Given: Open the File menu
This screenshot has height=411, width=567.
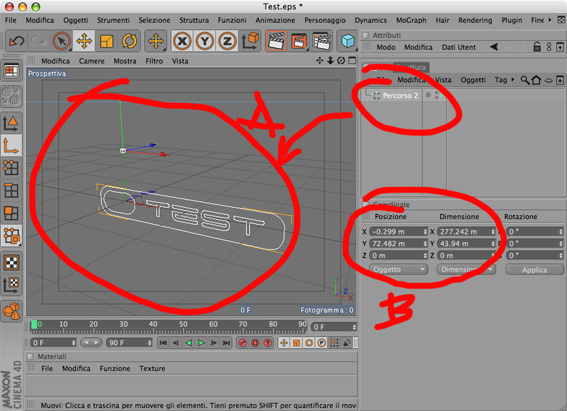Looking at the screenshot, I should pyautogui.click(x=10, y=20).
